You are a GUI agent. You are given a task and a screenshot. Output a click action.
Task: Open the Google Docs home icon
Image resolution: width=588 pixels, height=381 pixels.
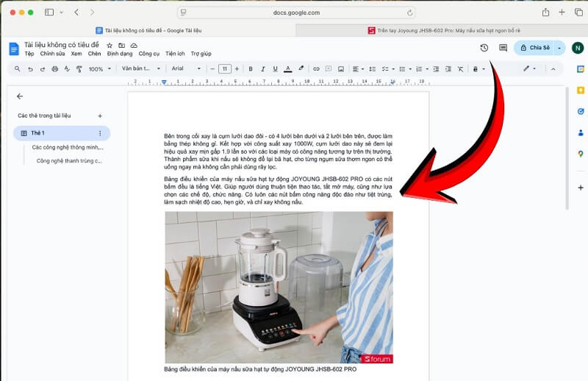(14, 49)
